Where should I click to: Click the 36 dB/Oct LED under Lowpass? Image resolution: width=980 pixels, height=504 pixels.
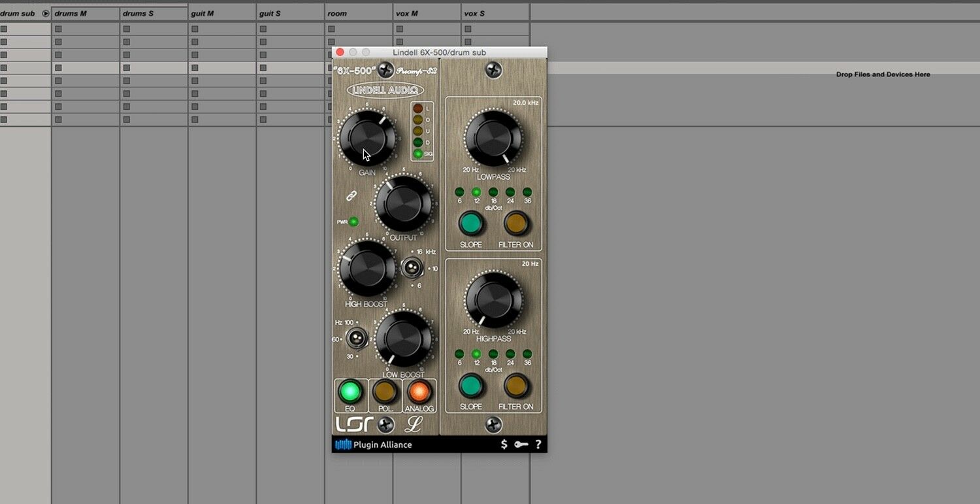point(527,192)
